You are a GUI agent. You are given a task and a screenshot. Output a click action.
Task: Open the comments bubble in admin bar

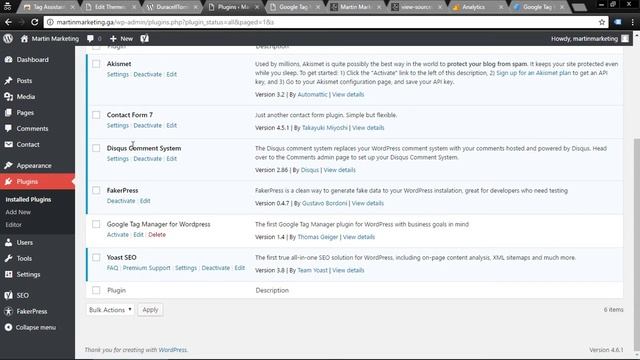[90, 38]
